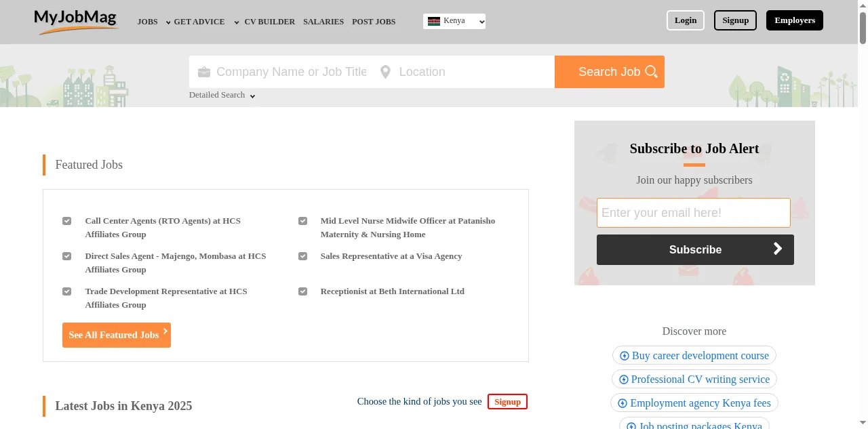The image size is (868, 429).
Task: Click the Search Job button
Action: pos(610,72)
